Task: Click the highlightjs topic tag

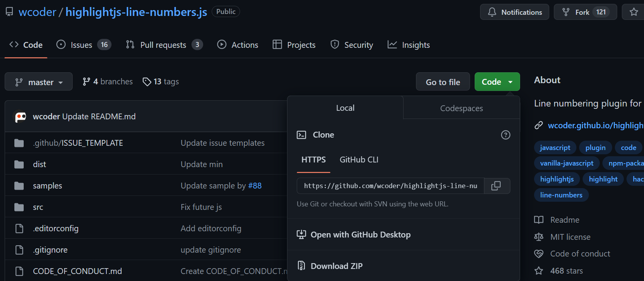Action: tap(557, 179)
